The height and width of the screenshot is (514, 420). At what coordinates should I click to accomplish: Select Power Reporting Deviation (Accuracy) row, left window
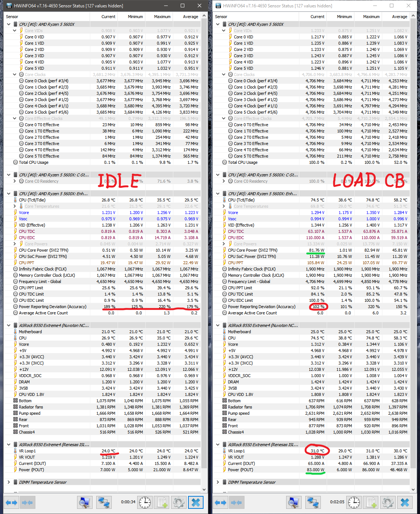[x=103, y=307]
